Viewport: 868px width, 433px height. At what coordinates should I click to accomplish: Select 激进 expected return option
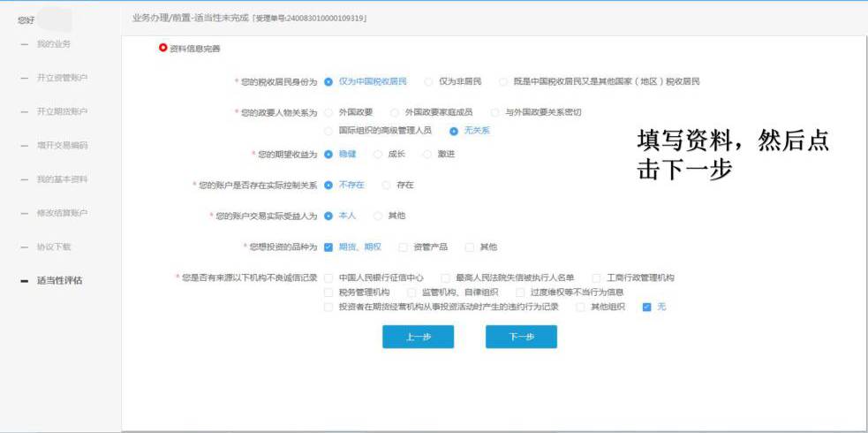(428, 155)
